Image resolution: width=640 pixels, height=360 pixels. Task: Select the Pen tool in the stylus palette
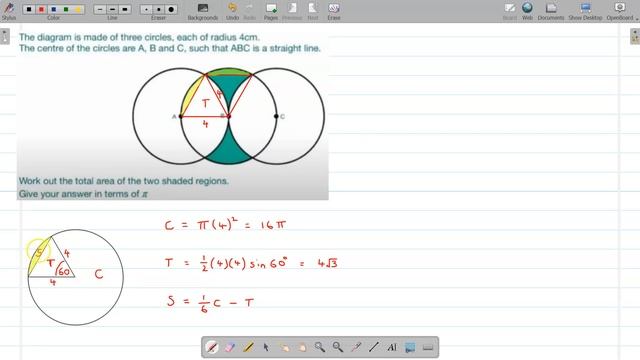212,347
